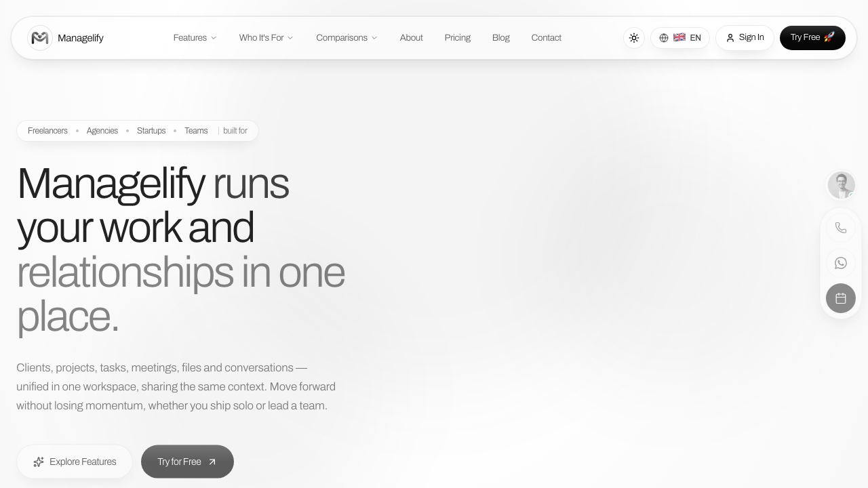This screenshot has width=868, height=488.
Task: Open the WhatsApp chat icon
Action: 841,263
